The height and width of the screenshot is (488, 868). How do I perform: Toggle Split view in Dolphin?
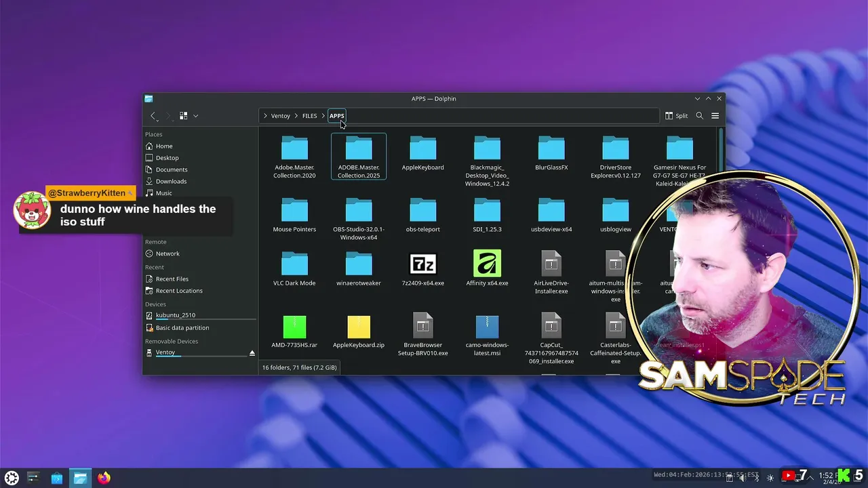click(677, 116)
